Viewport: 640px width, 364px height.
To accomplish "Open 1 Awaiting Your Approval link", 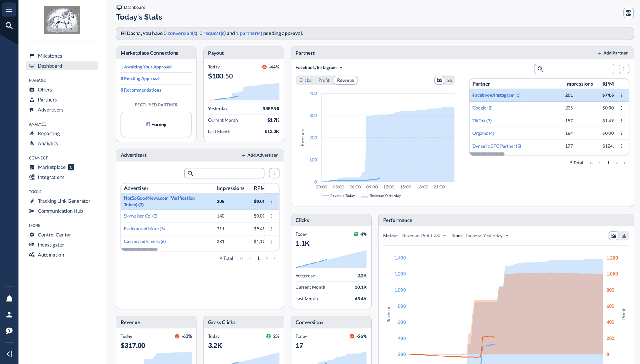I will point(146,67).
